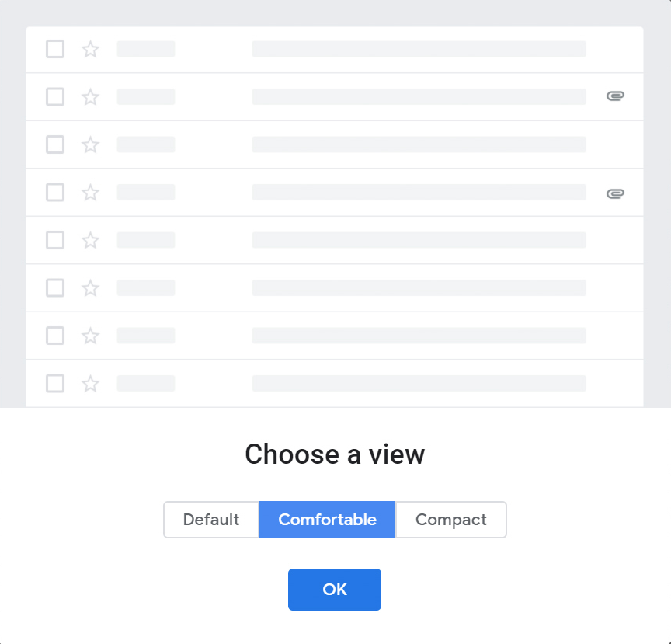Click the paperclip attachment icon in fourth row
The image size is (671, 644).
point(615,193)
